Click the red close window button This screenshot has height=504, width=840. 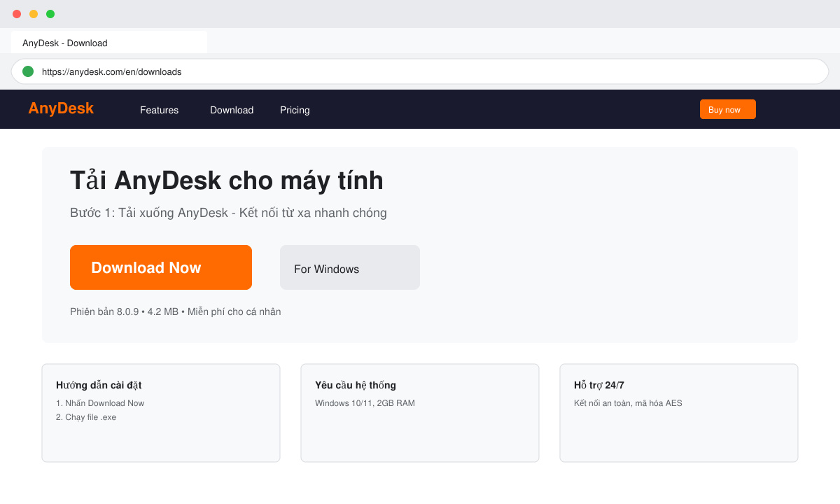click(x=17, y=14)
